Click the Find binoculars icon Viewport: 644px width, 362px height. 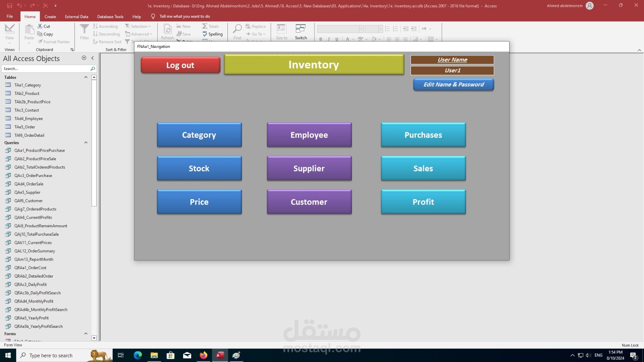[237, 29]
